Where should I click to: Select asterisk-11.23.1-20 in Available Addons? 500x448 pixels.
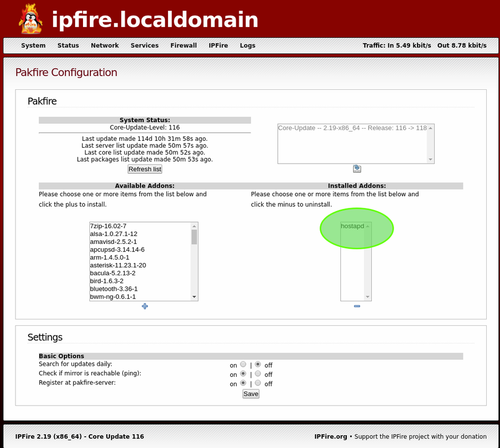116,265
